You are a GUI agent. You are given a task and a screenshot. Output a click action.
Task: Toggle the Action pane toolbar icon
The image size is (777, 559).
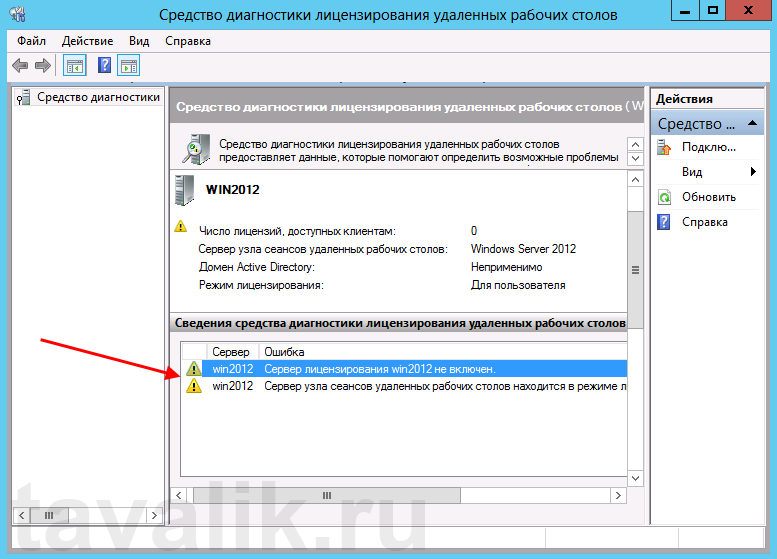(x=128, y=66)
